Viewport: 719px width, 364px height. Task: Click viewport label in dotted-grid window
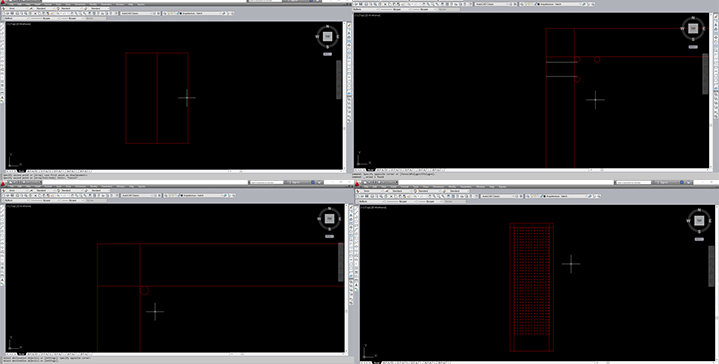374,207
